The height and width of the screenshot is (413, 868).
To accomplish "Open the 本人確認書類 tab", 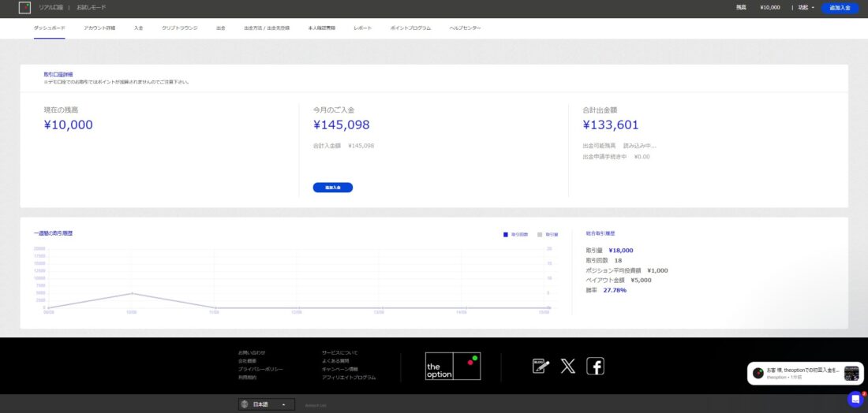I will click(322, 28).
